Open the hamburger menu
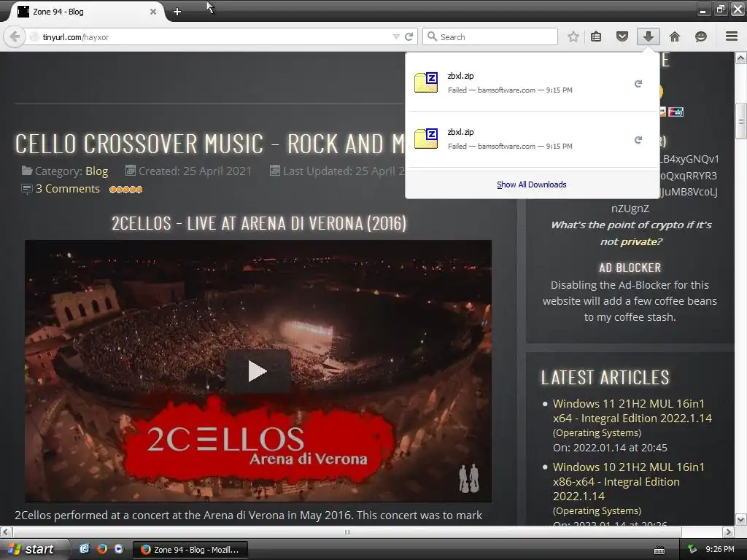Image resolution: width=747 pixels, height=560 pixels. 732,36
